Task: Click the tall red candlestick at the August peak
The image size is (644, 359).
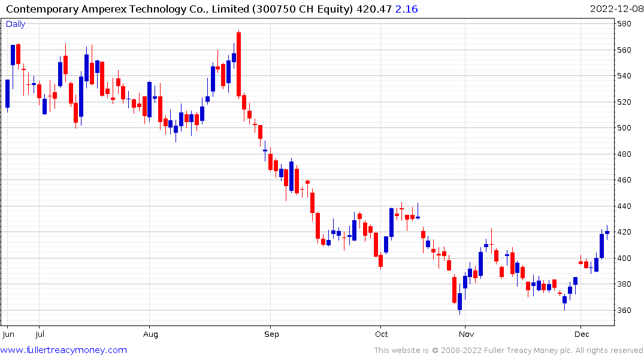Action: (x=238, y=65)
